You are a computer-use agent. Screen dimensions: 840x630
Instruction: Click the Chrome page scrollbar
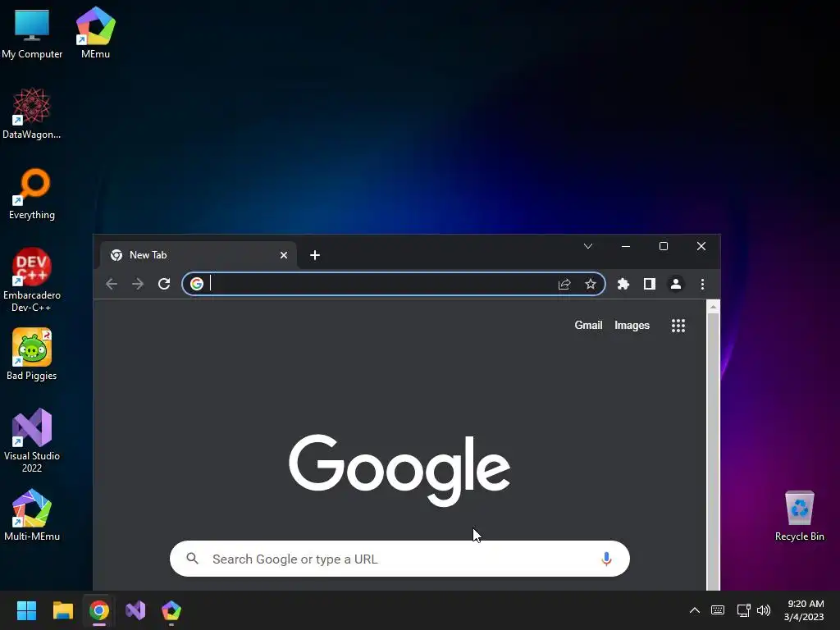click(713, 450)
